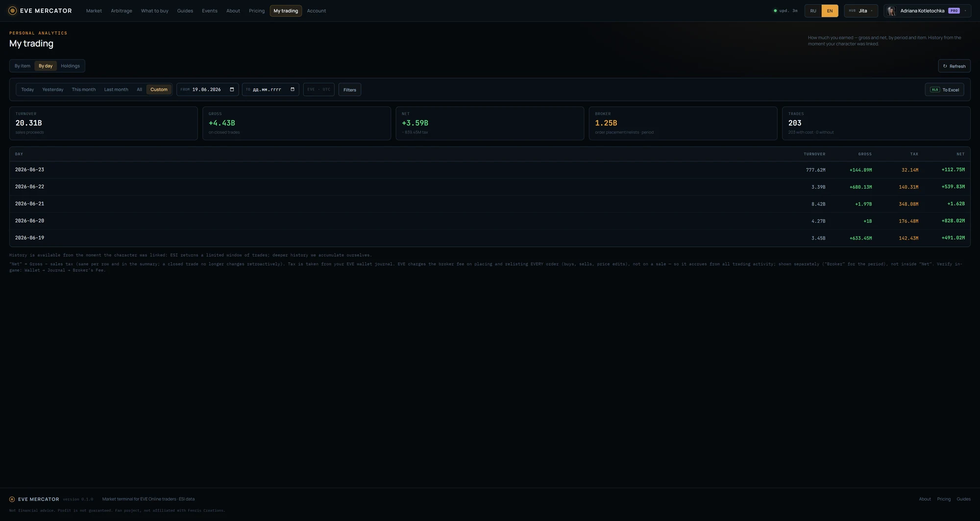The height and width of the screenshot is (521, 980).
Task: Click the Net +3.59B summary card
Action: (x=490, y=124)
